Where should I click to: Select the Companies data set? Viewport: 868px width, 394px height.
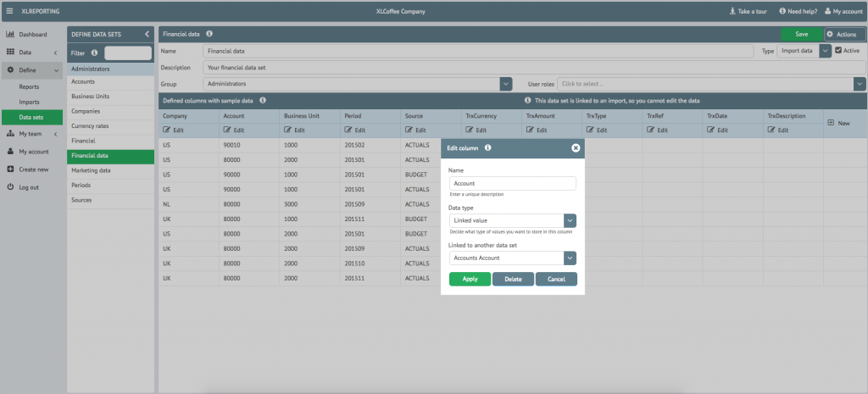pyautogui.click(x=111, y=111)
